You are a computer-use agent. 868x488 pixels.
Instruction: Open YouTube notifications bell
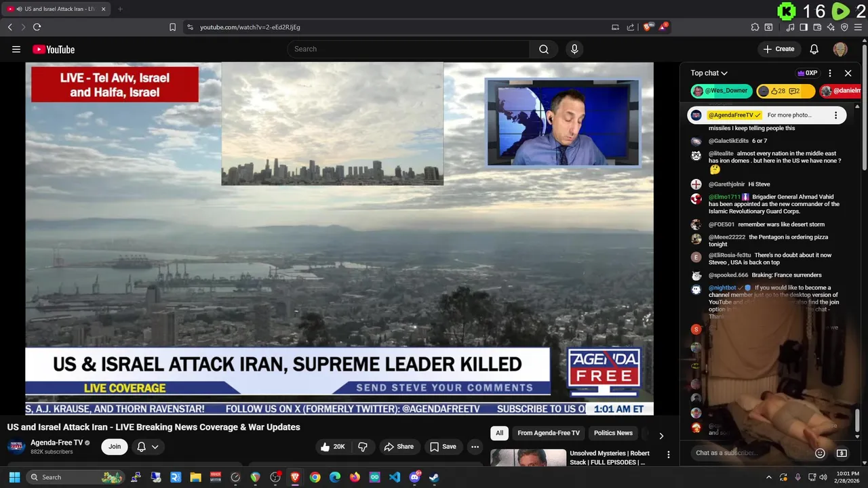(x=814, y=49)
